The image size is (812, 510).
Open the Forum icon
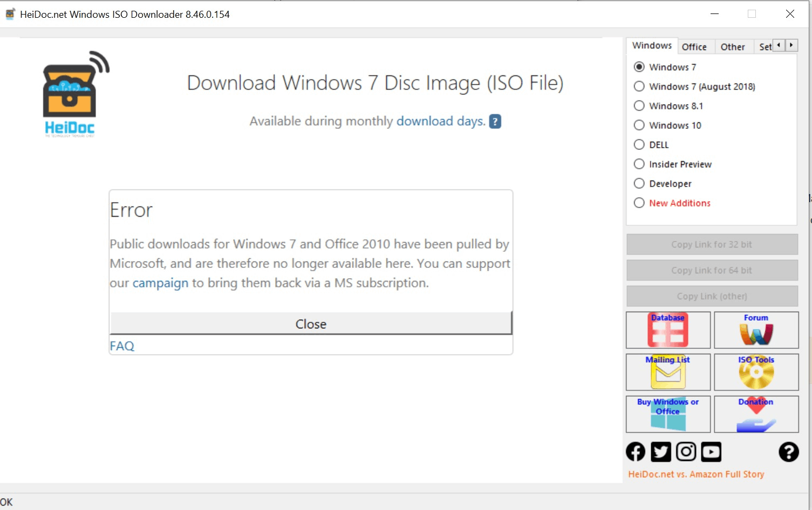coord(755,330)
